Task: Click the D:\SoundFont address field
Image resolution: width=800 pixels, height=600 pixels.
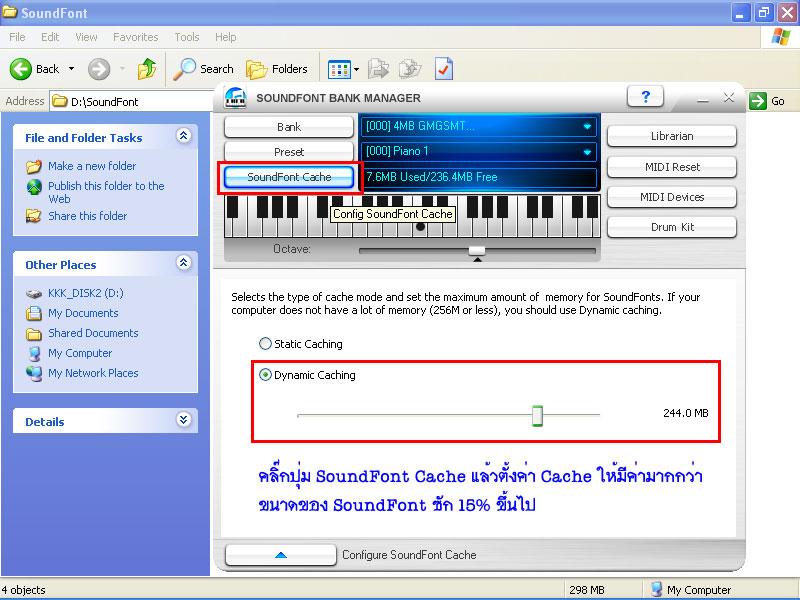Action: click(x=132, y=101)
